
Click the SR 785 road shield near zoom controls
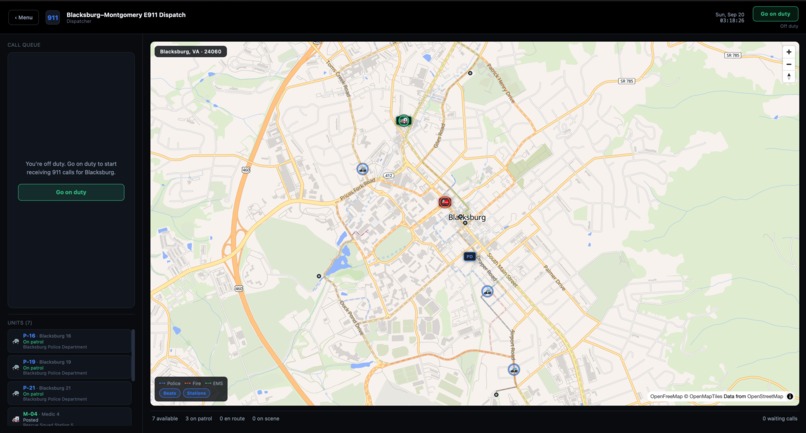[732, 55]
